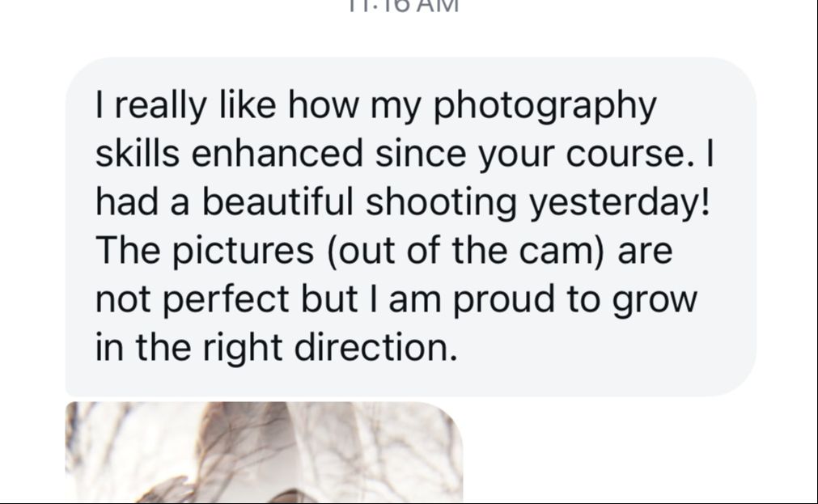Click the word "yesterday!" in the message
The width and height of the screenshot is (818, 504).
point(620,202)
